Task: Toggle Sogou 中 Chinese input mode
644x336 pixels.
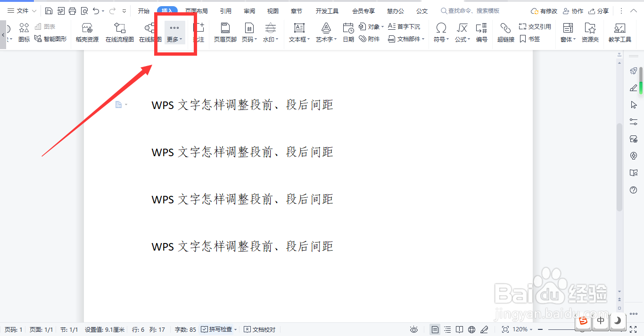Action: pos(601,321)
